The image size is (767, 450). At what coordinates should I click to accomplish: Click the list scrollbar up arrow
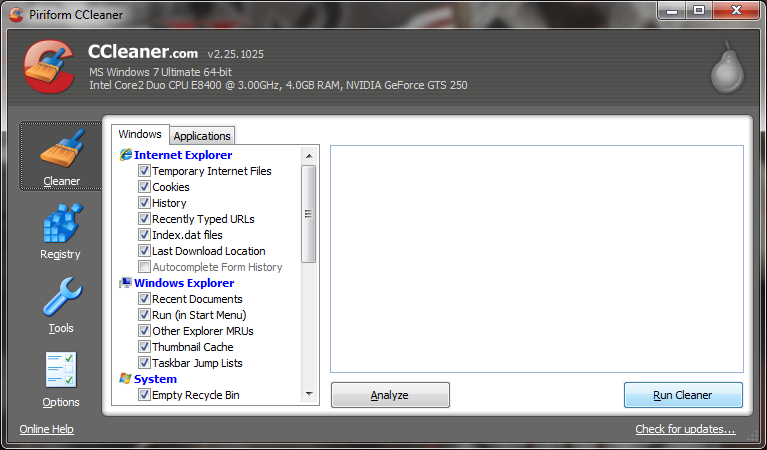tap(309, 156)
